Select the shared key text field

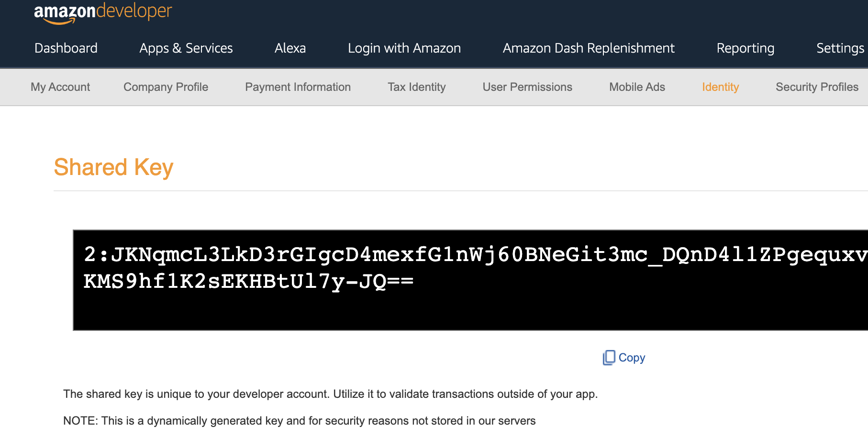pyautogui.click(x=469, y=280)
